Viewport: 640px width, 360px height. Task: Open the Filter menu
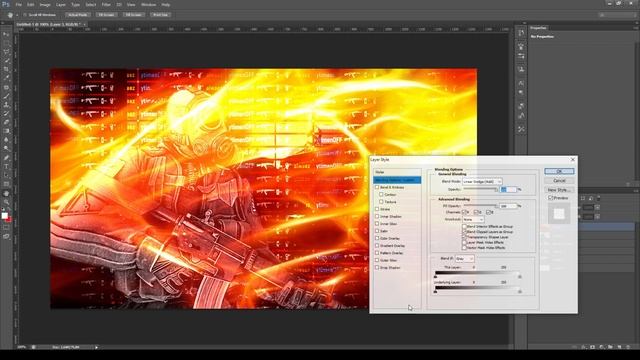pyautogui.click(x=106, y=4)
